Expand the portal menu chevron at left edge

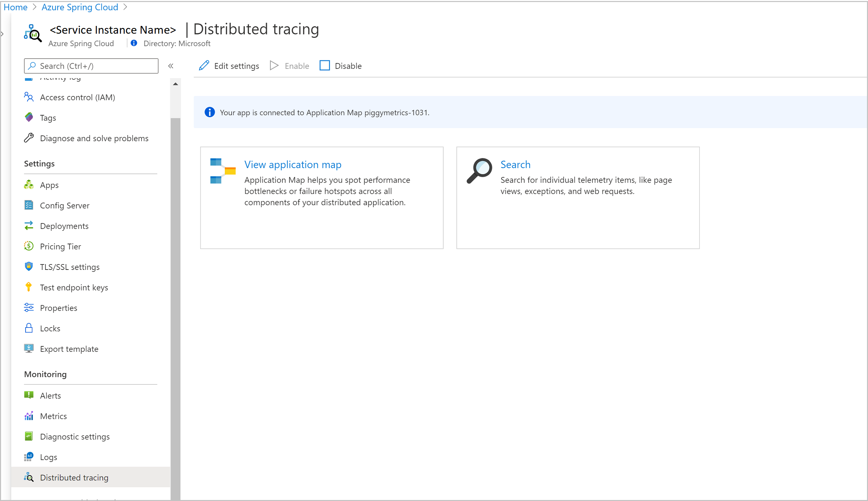pyautogui.click(x=2, y=34)
